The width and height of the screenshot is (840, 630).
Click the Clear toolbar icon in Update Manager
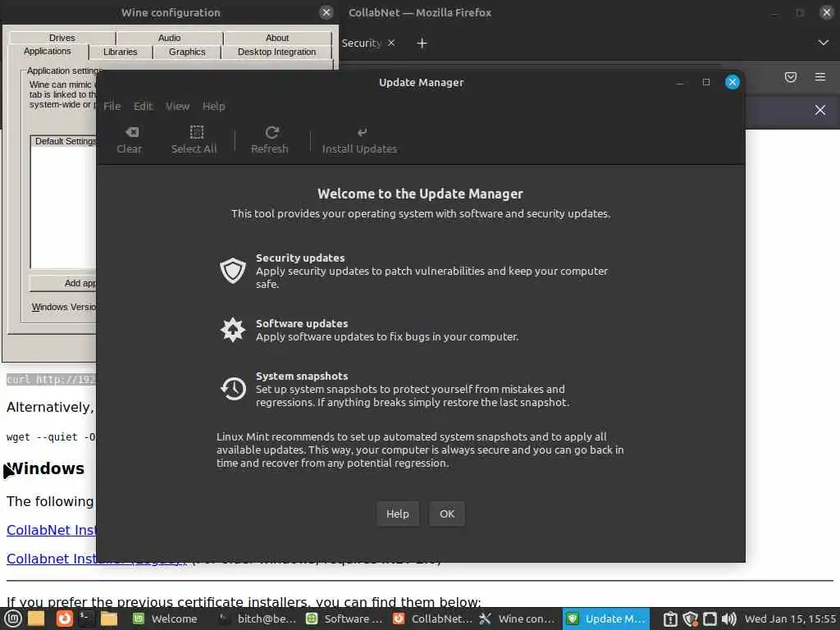pos(130,140)
